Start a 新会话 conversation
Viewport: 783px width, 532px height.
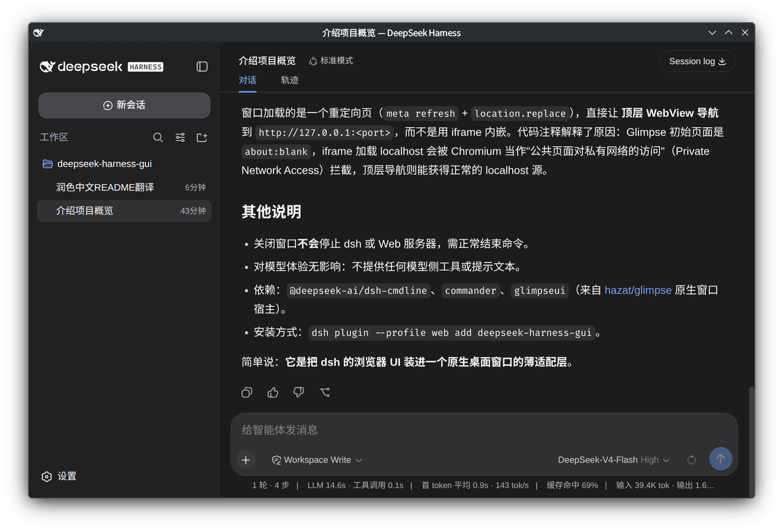coord(124,105)
